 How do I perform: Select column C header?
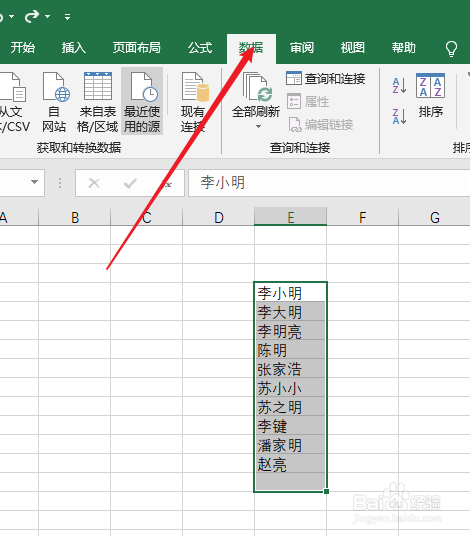147,217
